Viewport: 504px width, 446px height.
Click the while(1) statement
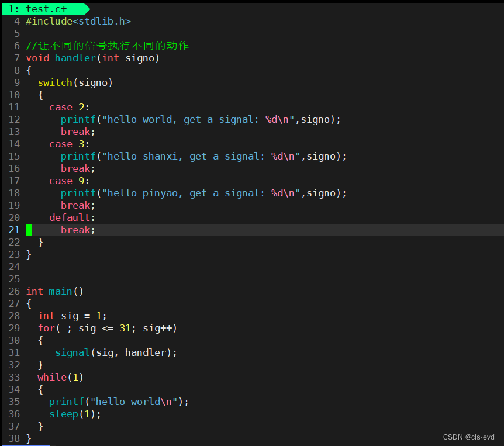60,377
